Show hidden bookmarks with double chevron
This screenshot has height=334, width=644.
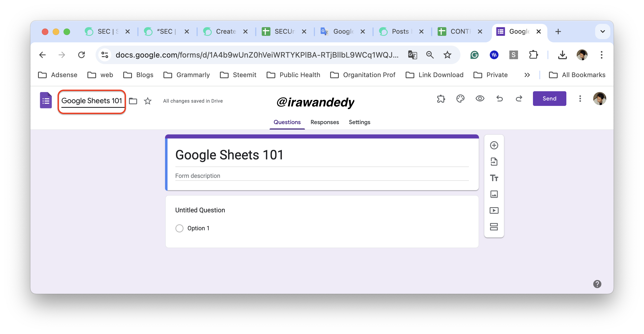tap(527, 75)
